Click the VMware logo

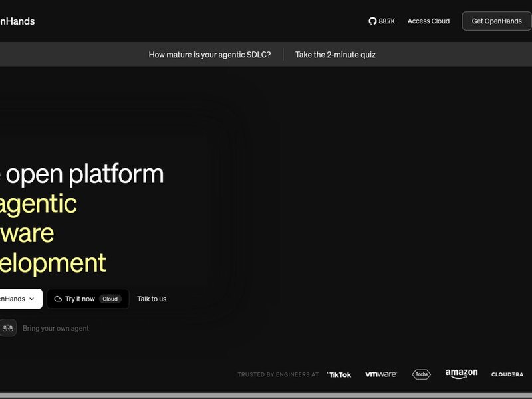coord(380,374)
